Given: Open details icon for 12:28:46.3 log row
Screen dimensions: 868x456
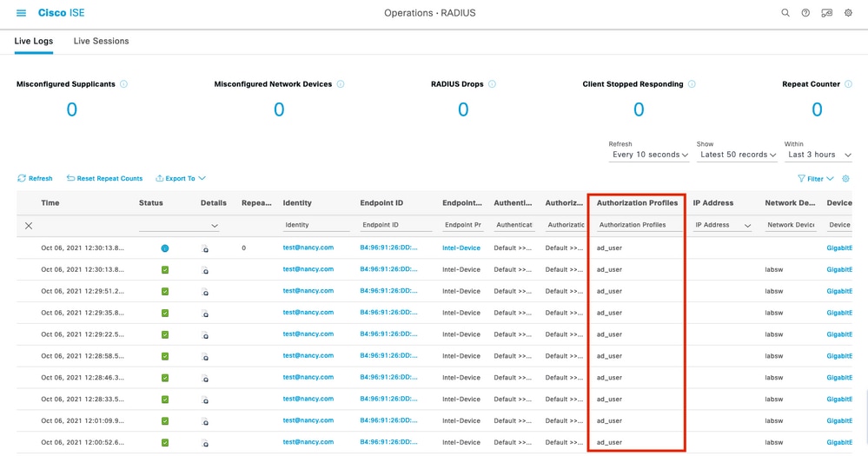Looking at the screenshot, I should pyautogui.click(x=205, y=378).
